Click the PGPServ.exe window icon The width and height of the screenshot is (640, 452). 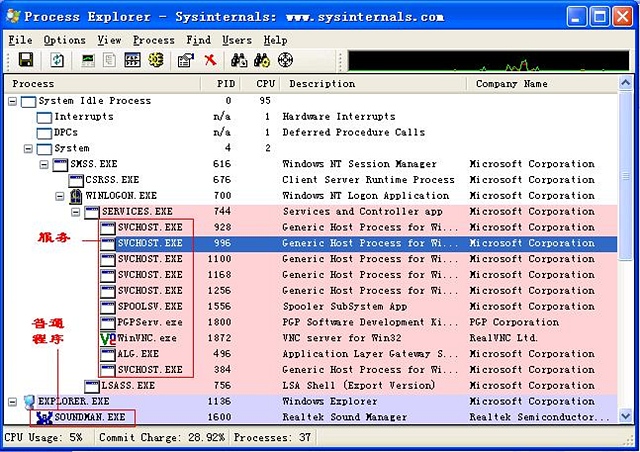click(x=108, y=323)
